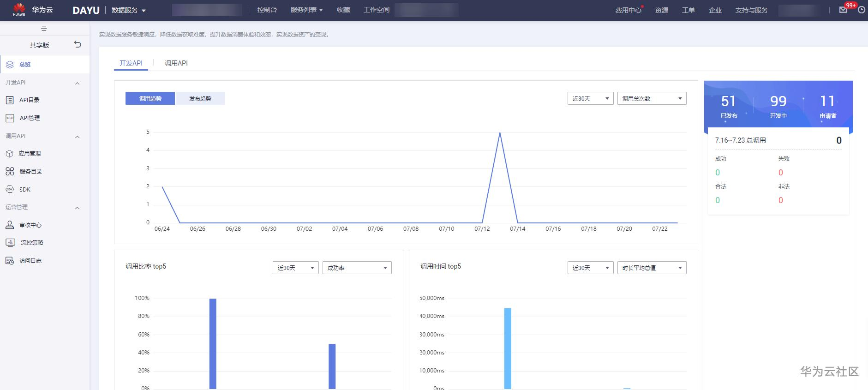The height and width of the screenshot is (390, 868).
Task: Open 收藏 in top navigation
Action: [x=343, y=10]
